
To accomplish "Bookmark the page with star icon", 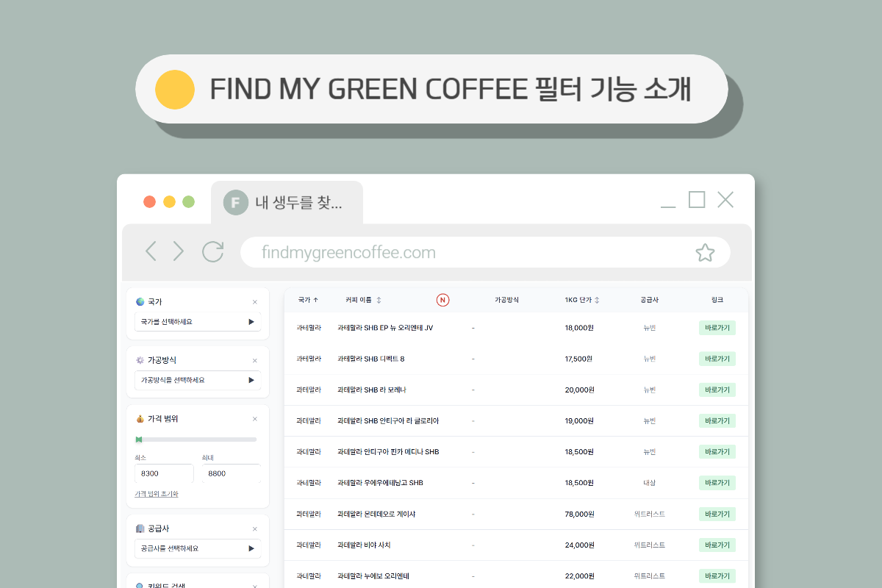I will [x=704, y=253].
